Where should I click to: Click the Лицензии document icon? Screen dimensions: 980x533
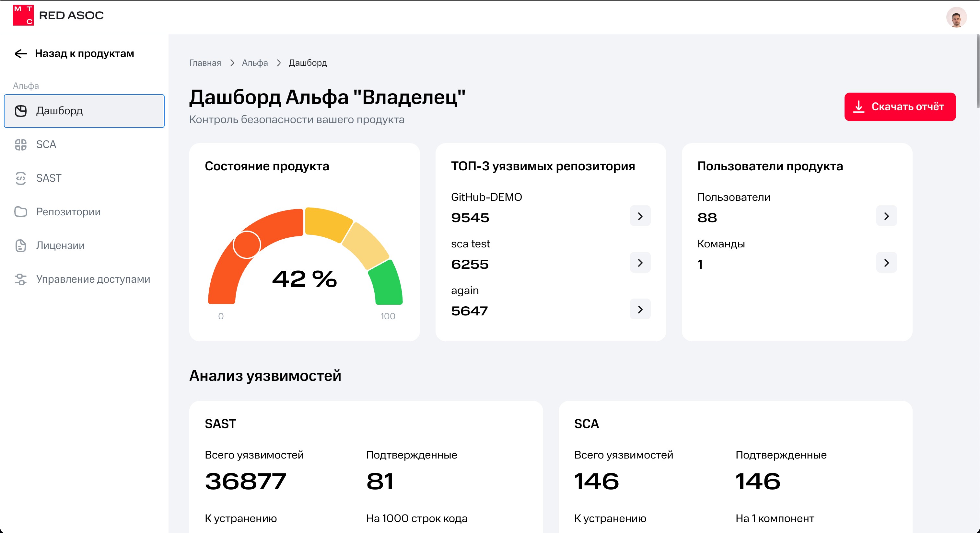pos(20,245)
